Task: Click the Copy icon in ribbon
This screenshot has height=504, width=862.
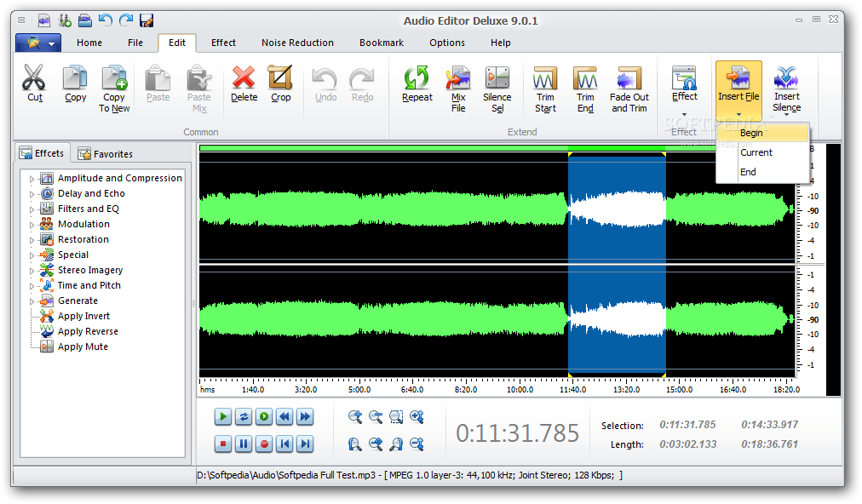Action: click(75, 77)
